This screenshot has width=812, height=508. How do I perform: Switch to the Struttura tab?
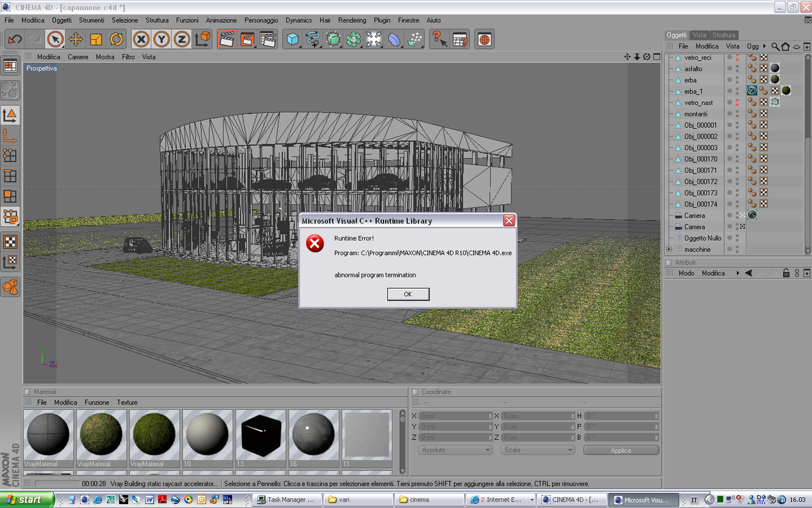[724, 35]
